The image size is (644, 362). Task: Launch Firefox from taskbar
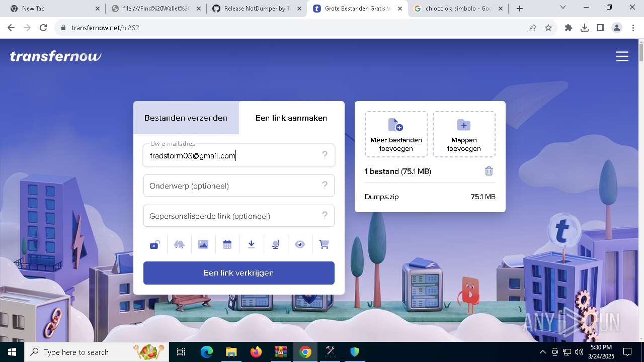256,352
